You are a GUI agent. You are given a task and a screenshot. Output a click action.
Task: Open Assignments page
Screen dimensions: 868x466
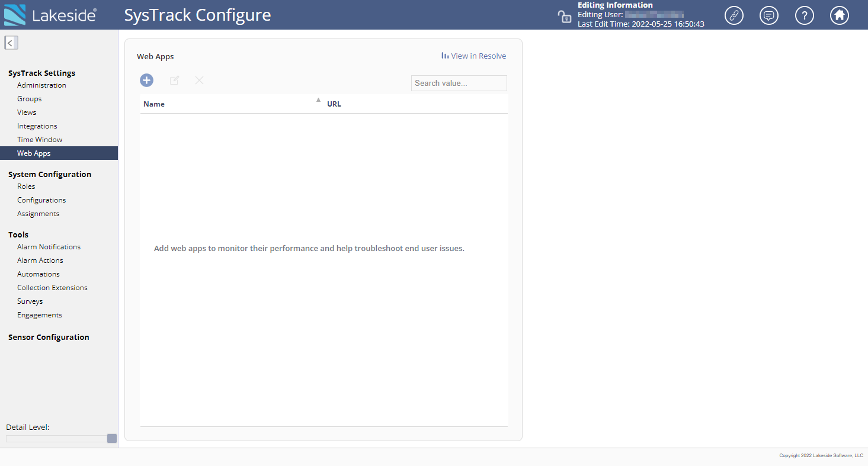tap(39, 214)
